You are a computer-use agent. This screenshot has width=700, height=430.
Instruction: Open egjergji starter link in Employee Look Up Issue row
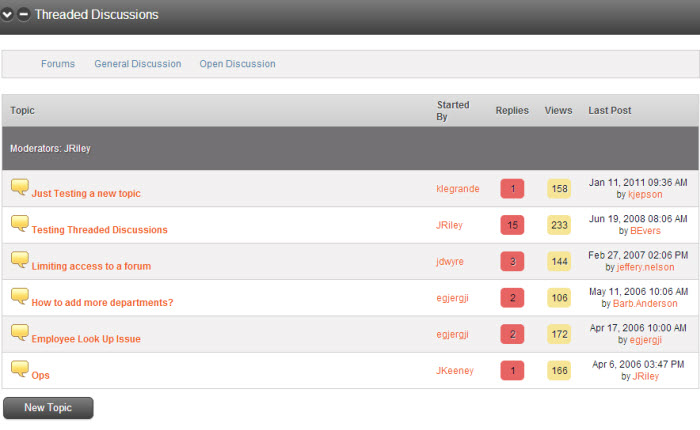click(x=452, y=334)
